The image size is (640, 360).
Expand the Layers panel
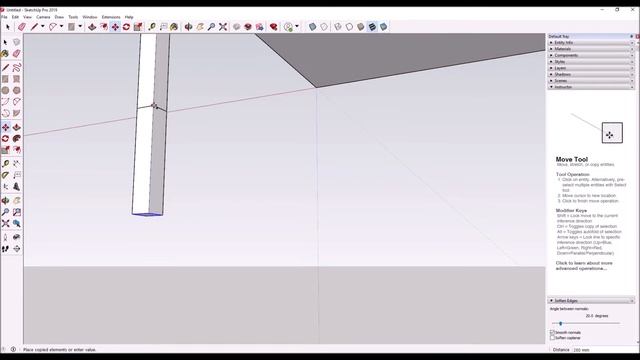coord(591,68)
